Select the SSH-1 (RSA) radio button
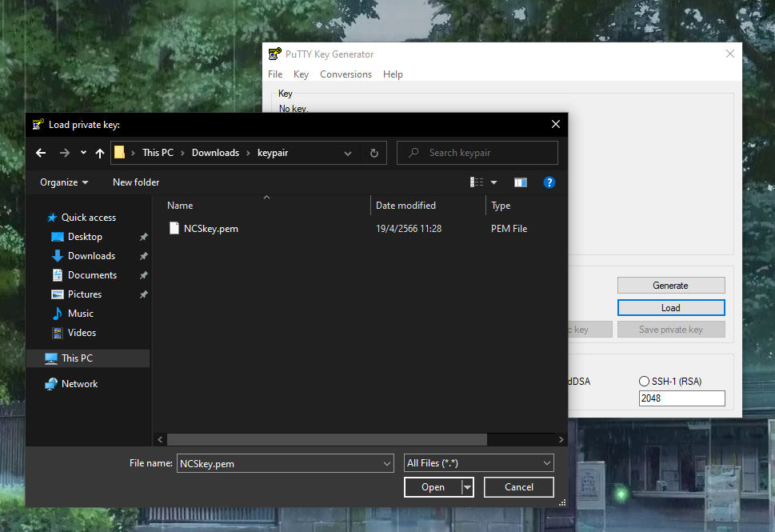The image size is (775, 532). coord(645,382)
